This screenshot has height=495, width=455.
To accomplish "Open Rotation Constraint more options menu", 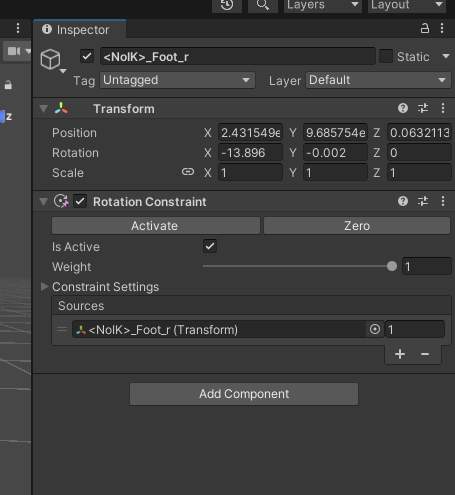I will [x=443, y=201].
